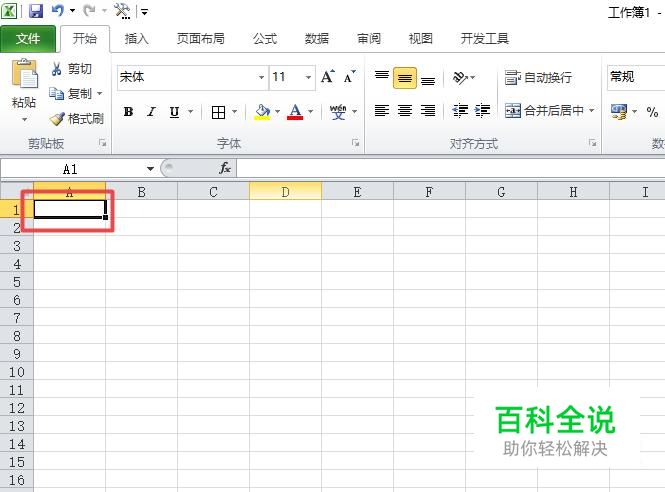Switch to the 审阅 ribbon tab
Image resolution: width=665 pixels, height=492 pixels.
click(369, 39)
